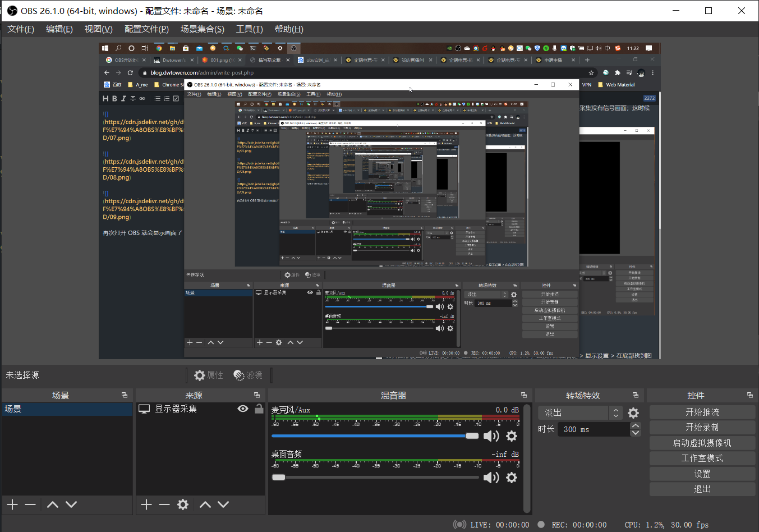Image resolution: width=759 pixels, height=532 pixels.
Task: Mute the 桌面音频 channel
Action: pyautogui.click(x=491, y=478)
